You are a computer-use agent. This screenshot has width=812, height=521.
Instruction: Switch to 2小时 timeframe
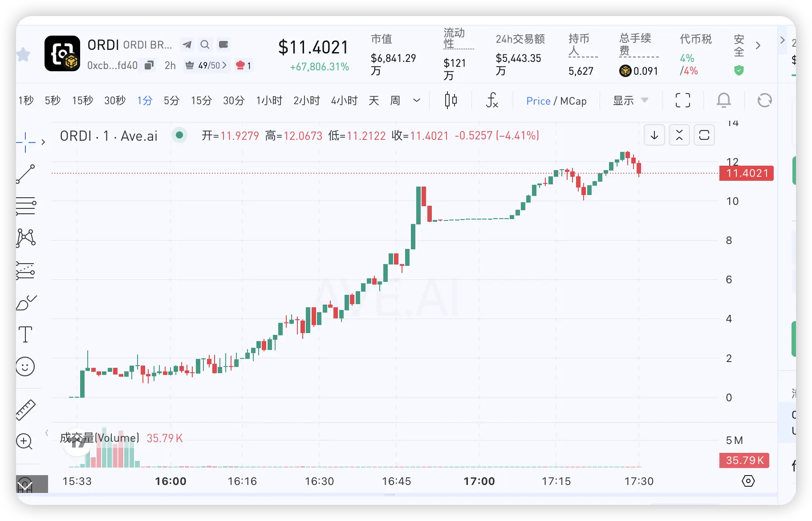click(306, 101)
